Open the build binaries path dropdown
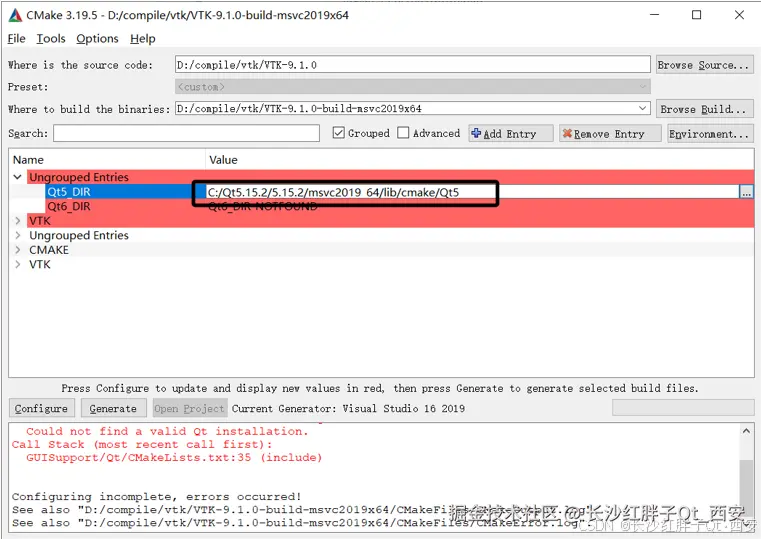The width and height of the screenshot is (761, 539). point(643,108)
